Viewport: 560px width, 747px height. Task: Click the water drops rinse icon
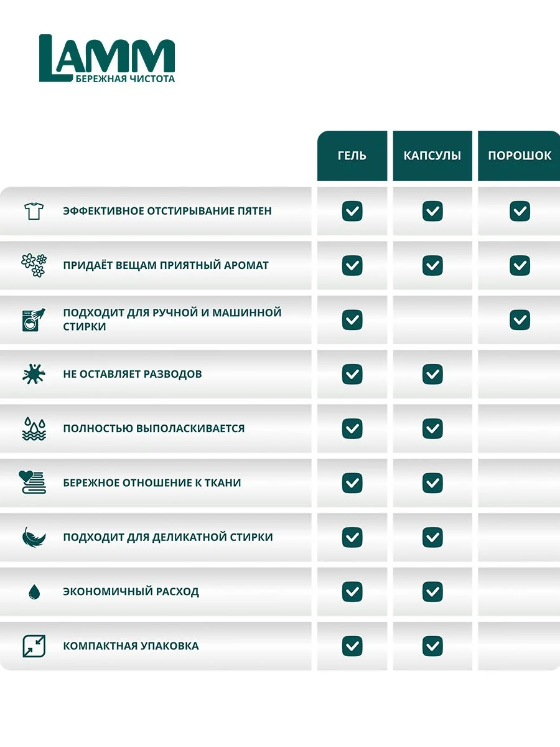tap(34, 428)
